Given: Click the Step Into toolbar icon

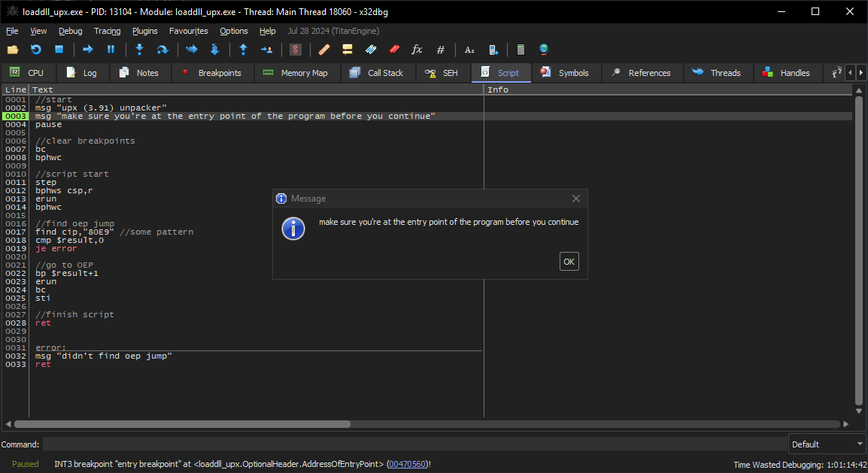Looking at the screenshot, I should click(x=139, y=50).
